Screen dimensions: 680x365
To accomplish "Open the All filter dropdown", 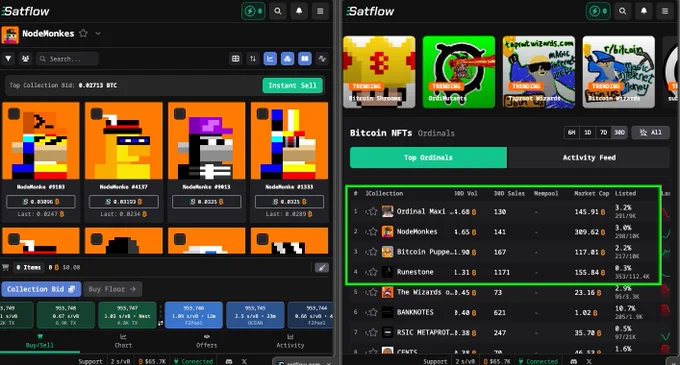I will [x=651, y=132].
